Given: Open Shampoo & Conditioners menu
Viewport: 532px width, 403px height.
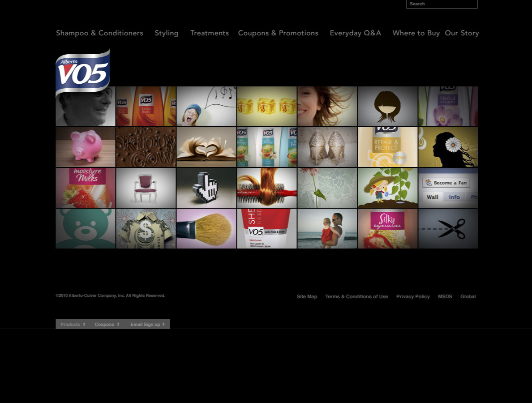Looking at the screenshot, I should pos(99,33).
